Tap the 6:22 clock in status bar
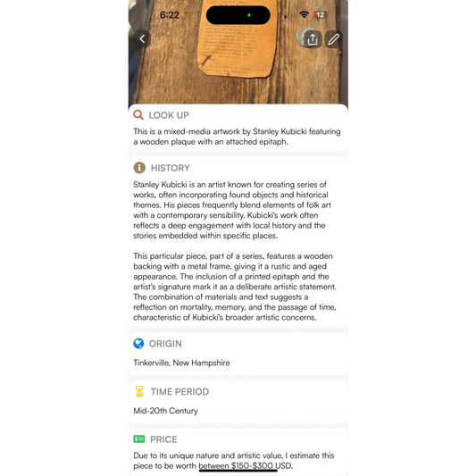The image size is (476, 476). [170, 15]
